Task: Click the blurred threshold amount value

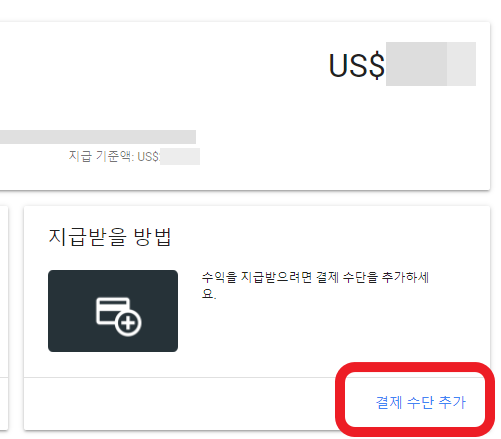Action: click(180, 156)
